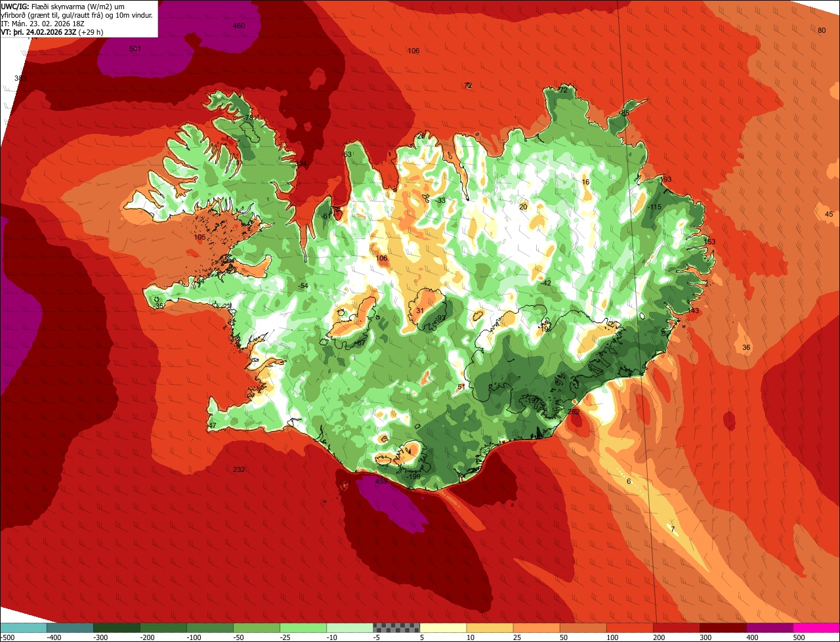Click the '105' value over Breiðafjörður bay
840x642 pixels.
(x=199, y=237)
